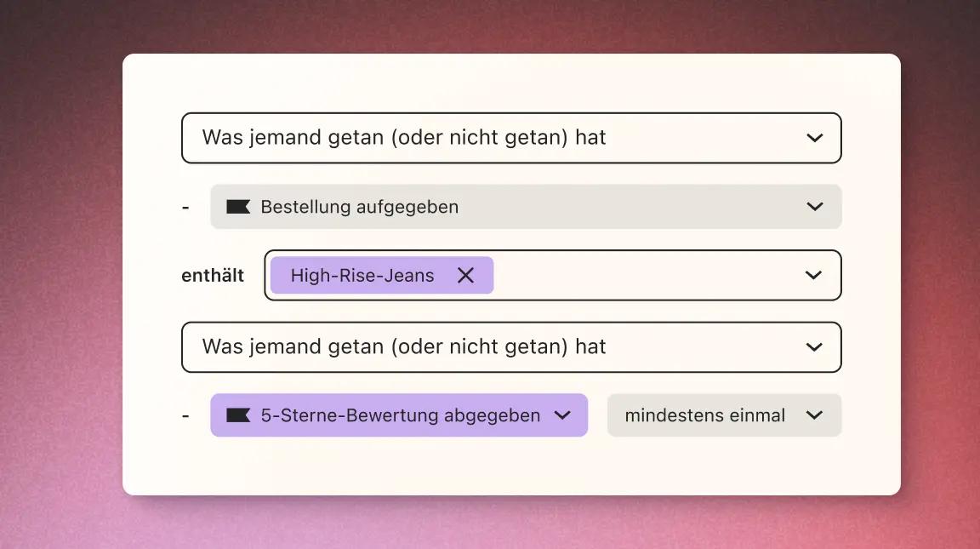Click the chevron on the lower condition selector
This screenshot has width=980, height=549.
coord(814,346)
